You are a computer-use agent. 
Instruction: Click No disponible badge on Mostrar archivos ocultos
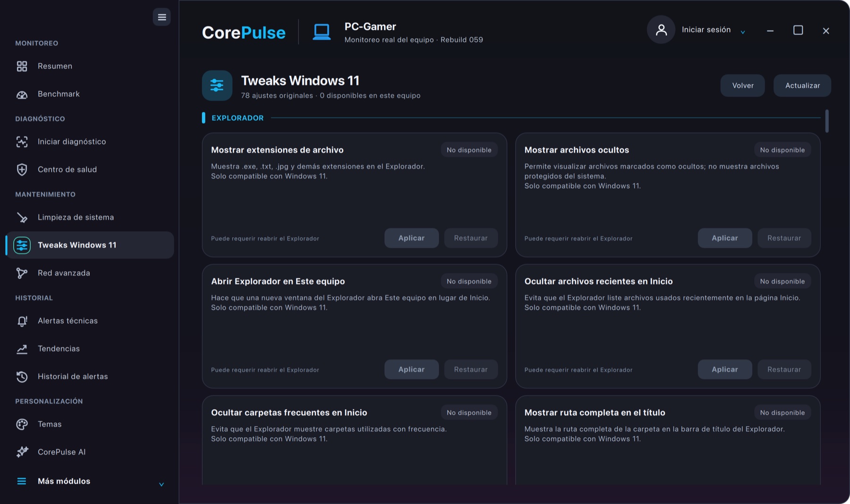[782, 150]
